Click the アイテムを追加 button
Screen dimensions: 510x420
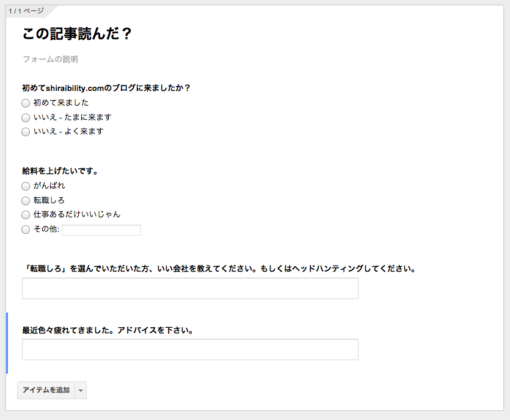[46, 390]
